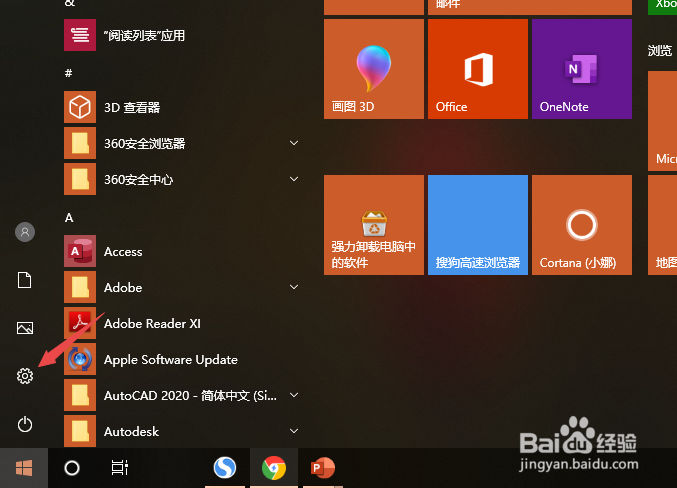677x488 pixels.
Task: Launch Sogou browser from taskbar
Action: pos(225,468)
